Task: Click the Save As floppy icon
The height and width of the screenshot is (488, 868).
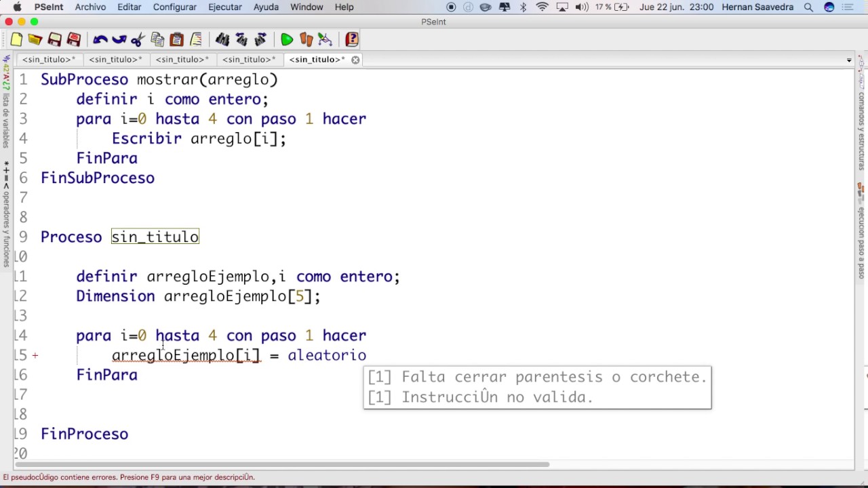Action: (x=74, y=40)
